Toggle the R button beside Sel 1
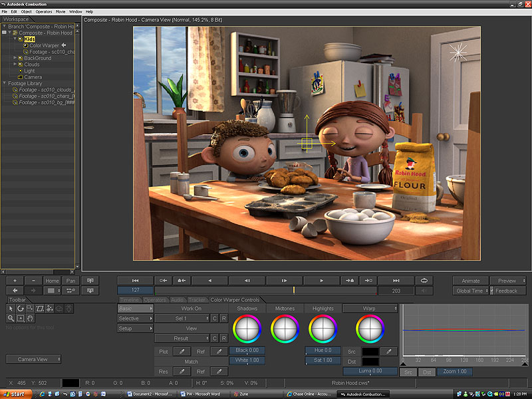Screen dimensions: 532x399 pyautogui.click(x=224, y=319)
